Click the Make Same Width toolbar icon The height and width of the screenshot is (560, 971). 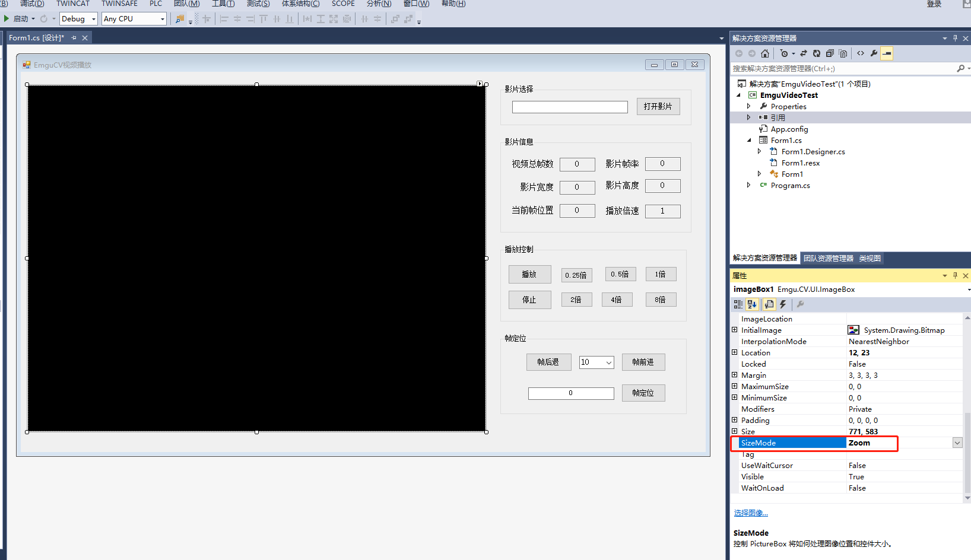click(307, 19)
